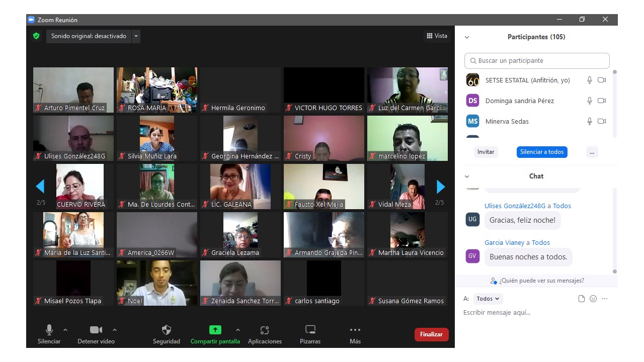Image resolution: width=644 pixels, height=362 pixels.
Task: Open ¿Quién puede ver sus mensajes? link
Action: [537, 281]
